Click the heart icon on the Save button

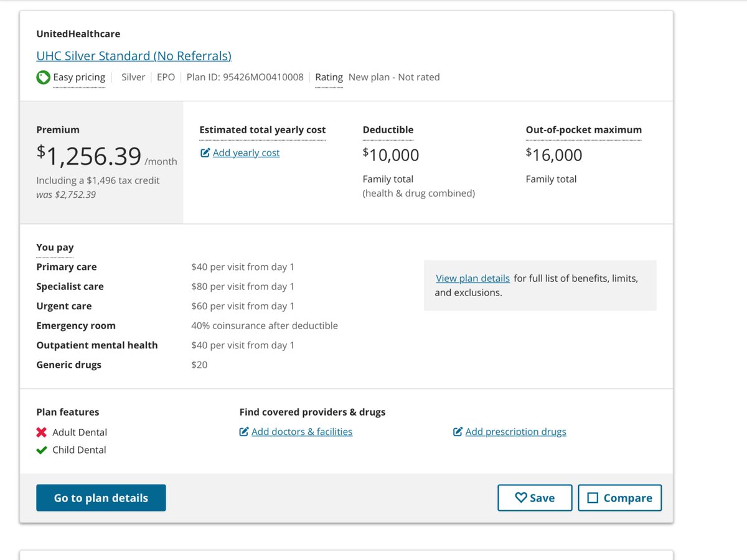pyautogui.click(x=520, y=498)
